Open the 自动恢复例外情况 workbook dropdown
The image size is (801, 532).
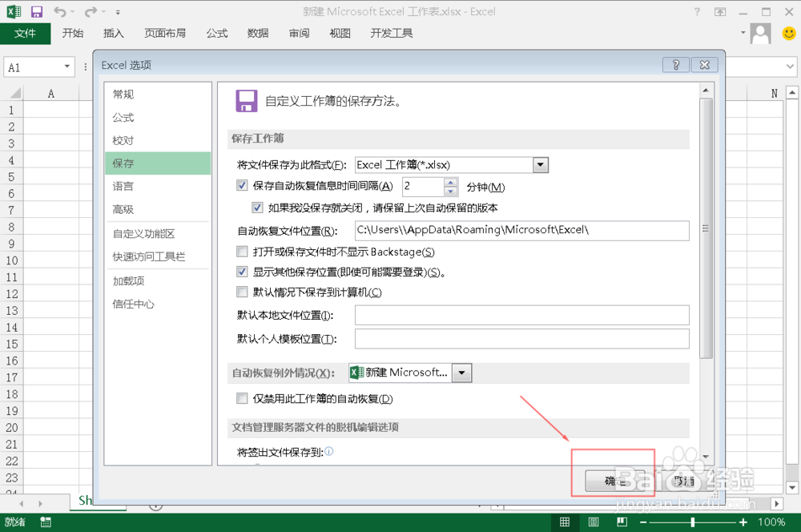click(462, 373)
